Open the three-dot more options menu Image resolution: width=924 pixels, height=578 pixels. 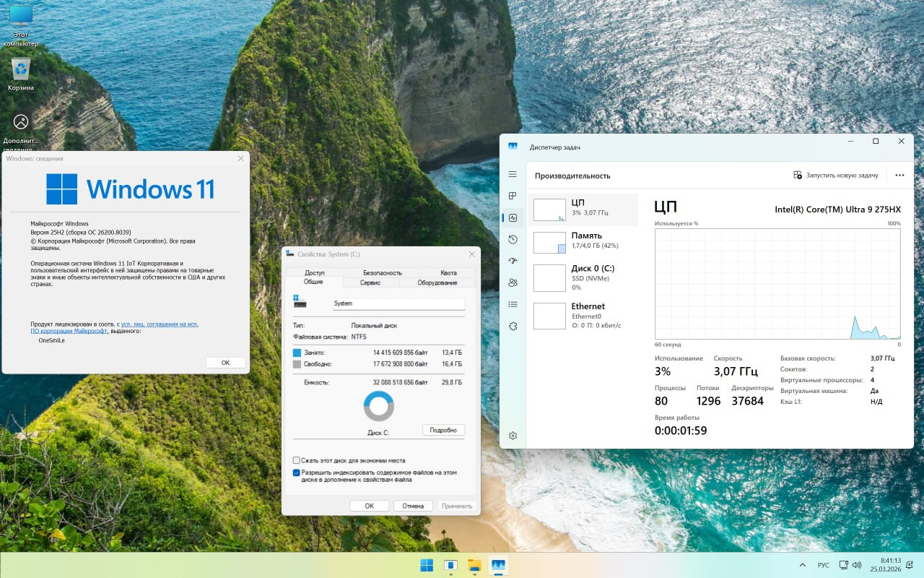point(899,175)
